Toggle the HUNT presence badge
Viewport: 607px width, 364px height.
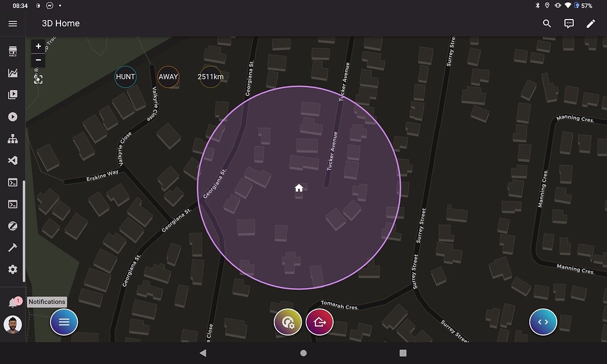(125, 76)
